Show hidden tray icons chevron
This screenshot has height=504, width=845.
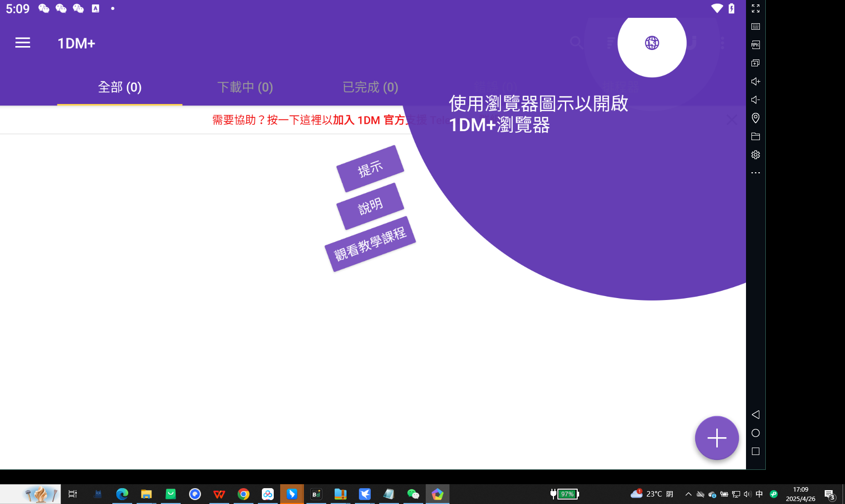pyautogui.click(x=688, y=494)
